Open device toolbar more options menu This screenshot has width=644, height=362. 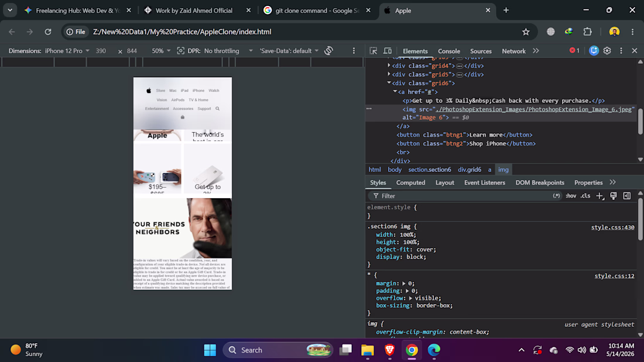354,51
